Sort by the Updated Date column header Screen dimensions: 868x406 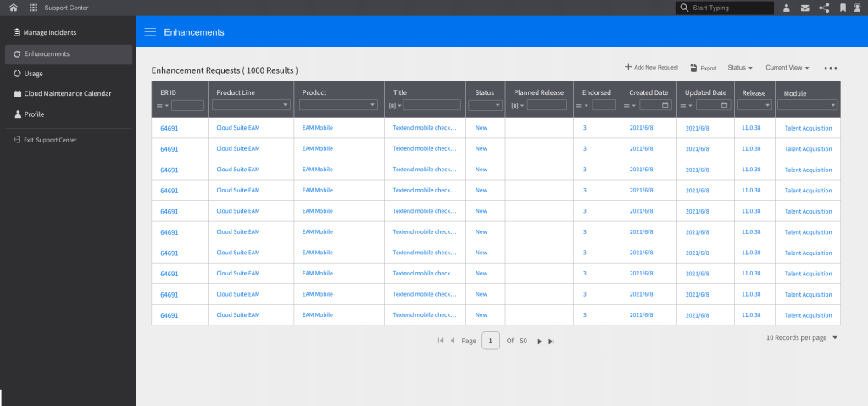click(x=706, y=92)
